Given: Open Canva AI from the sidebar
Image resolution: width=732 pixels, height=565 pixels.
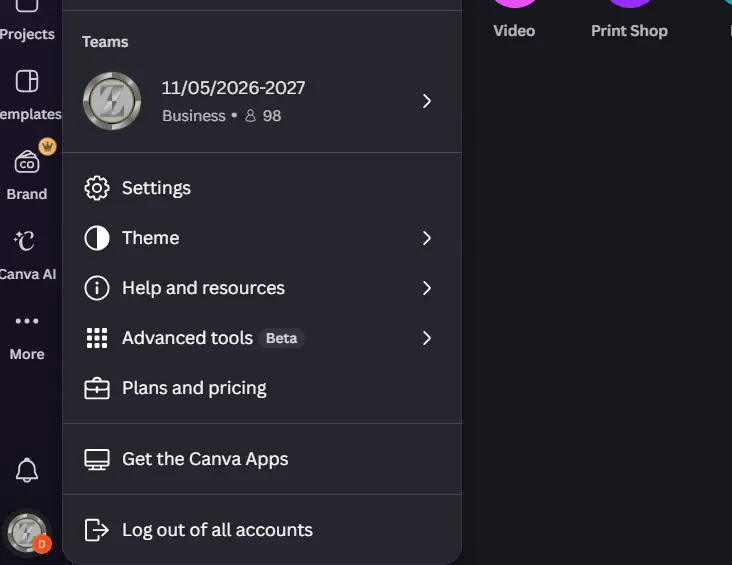Looking at the screenshot, I should 24,241.
